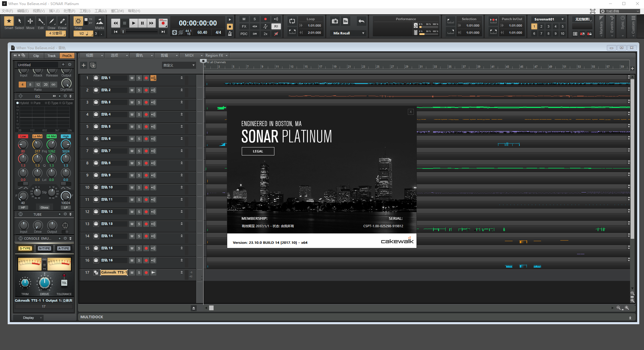This screenshot has width=644, height=350.
Task: Click the horizontal zoom in magnifier
Action: [x=627, y=308]
